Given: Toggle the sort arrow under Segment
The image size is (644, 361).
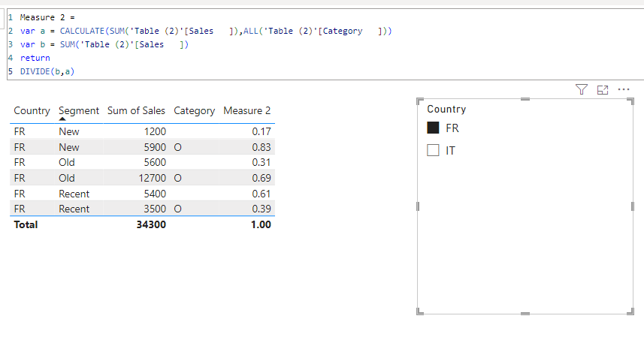Looking at the screenshot, I should pos(62,119).
